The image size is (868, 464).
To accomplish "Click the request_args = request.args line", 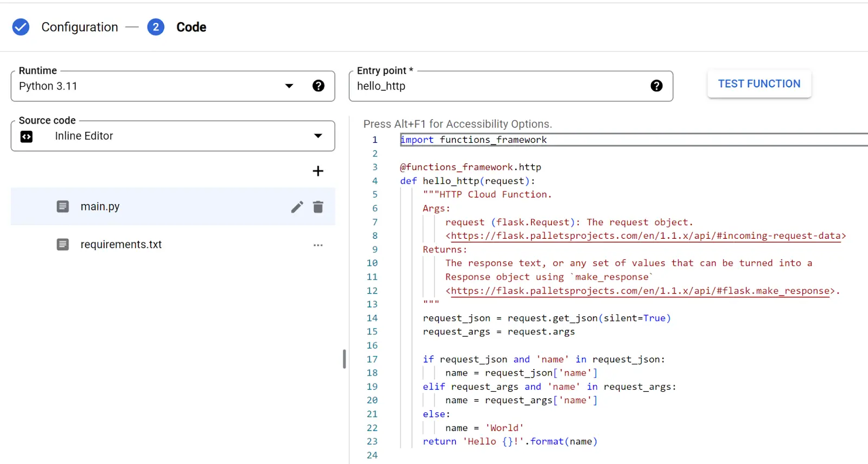I will coord(499,332).
